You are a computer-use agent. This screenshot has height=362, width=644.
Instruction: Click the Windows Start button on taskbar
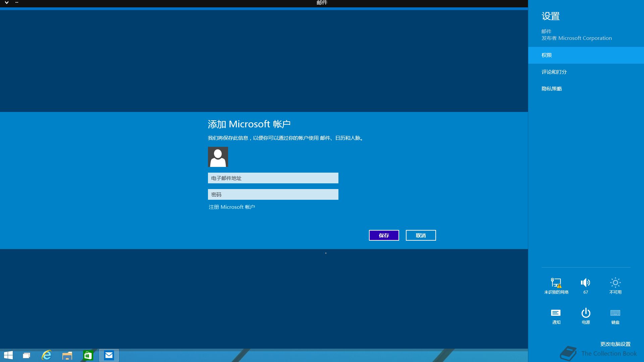click(x=8, y=355)
